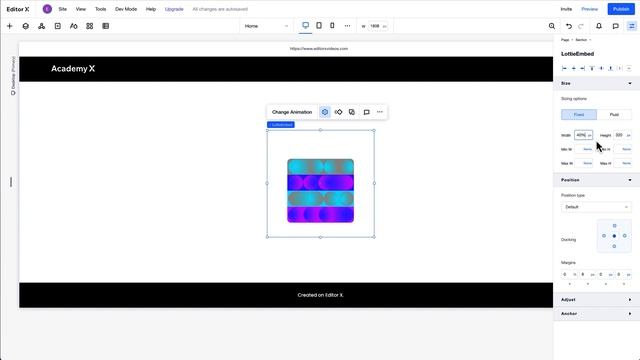This screenshot has width=640, height=360.
Task: Click the Min W value field
Action: click(584, 149)
